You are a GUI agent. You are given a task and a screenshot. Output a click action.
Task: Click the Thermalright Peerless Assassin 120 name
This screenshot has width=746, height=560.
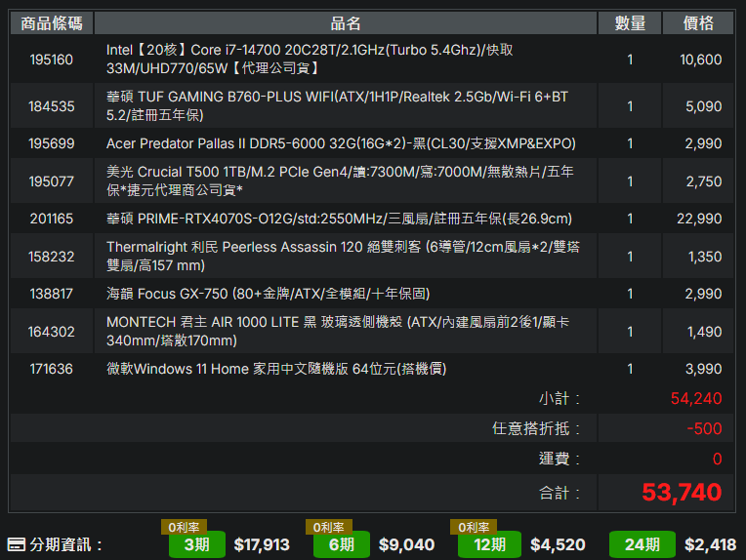tap(343, 256)
